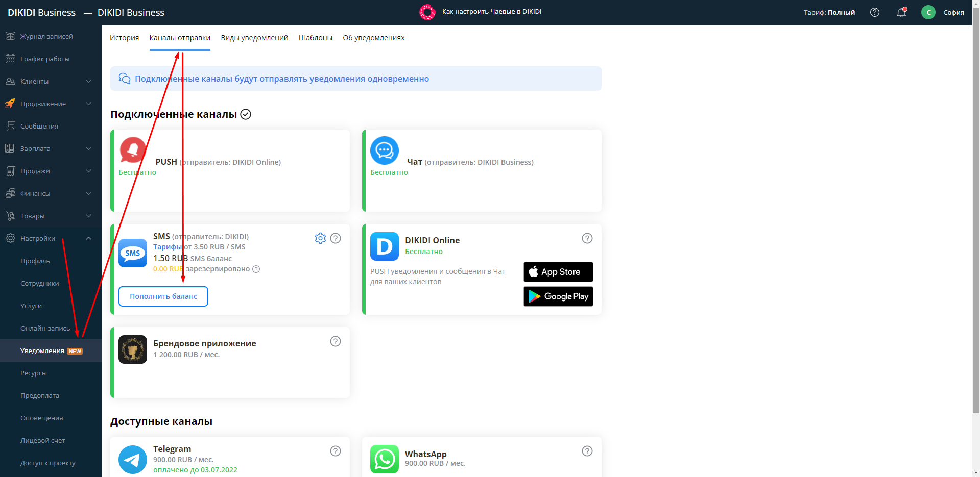Click the Товары cart icon
980x477 pixels.
(x=10, y=216)
